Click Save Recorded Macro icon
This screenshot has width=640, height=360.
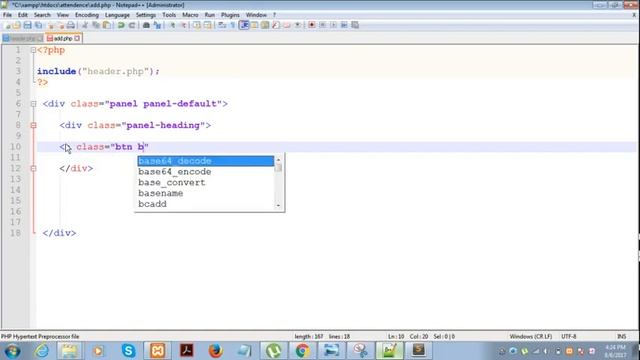(355, 25)
